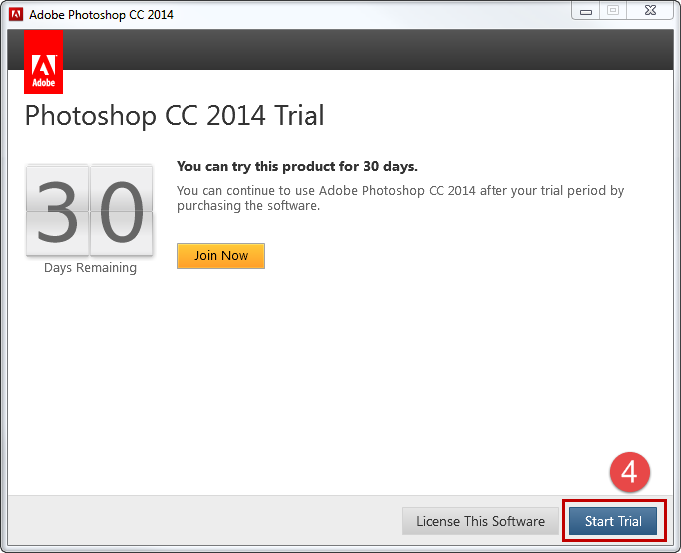Screen dimensions: 681x553
Task: Click 'You can try this product for 30 days.'
Action: pos(297,166)
